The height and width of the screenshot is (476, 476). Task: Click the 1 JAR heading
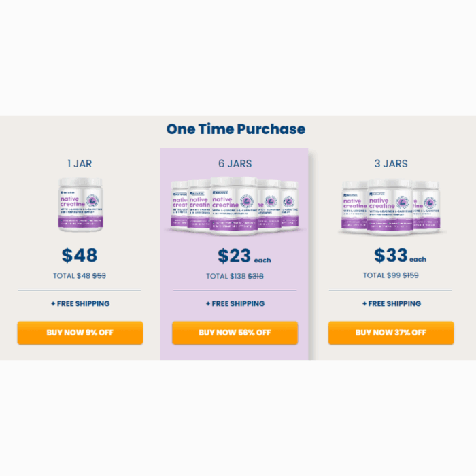(80, 164)
